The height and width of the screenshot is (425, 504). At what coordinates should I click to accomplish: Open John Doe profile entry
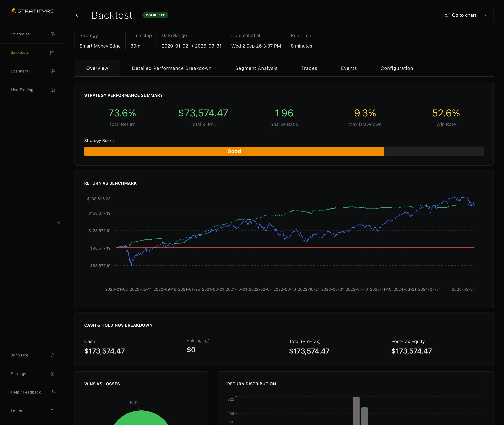32,355
